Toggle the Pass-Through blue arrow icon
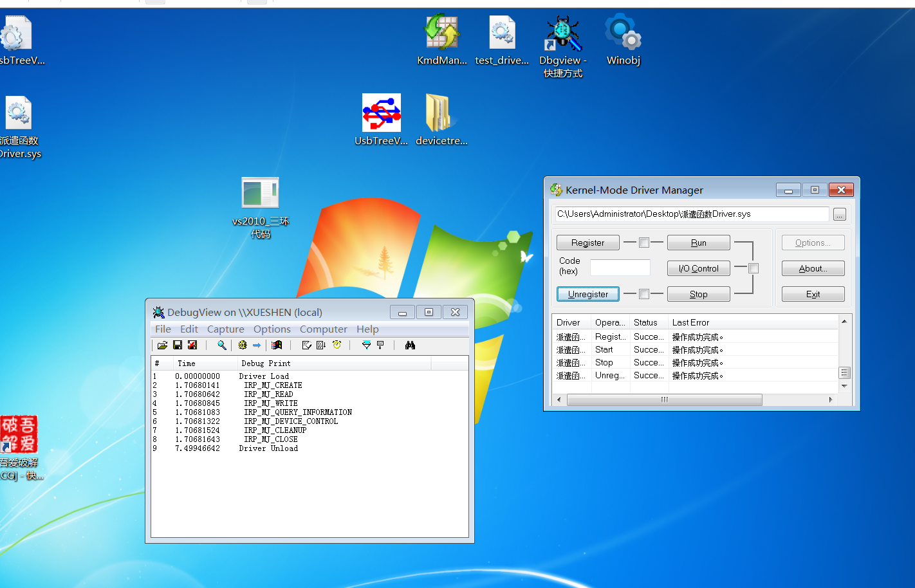This screenshot has height=588, width=915. (257, 345)
